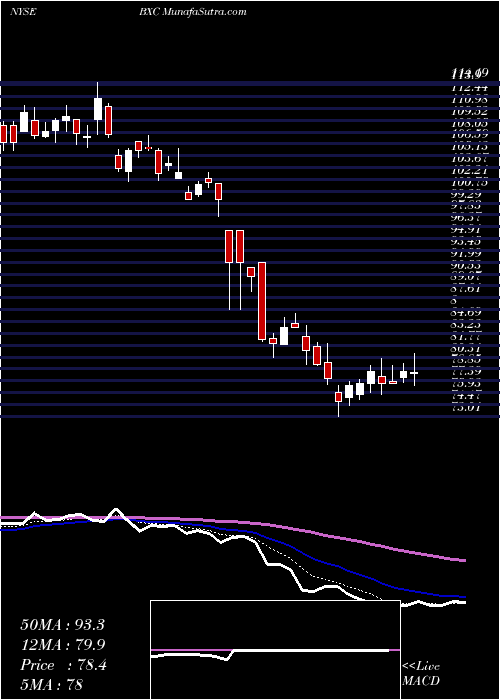Click the 112.44 price axis label
The height and width of the screenshot is (700, 500).
coord(468,87)
